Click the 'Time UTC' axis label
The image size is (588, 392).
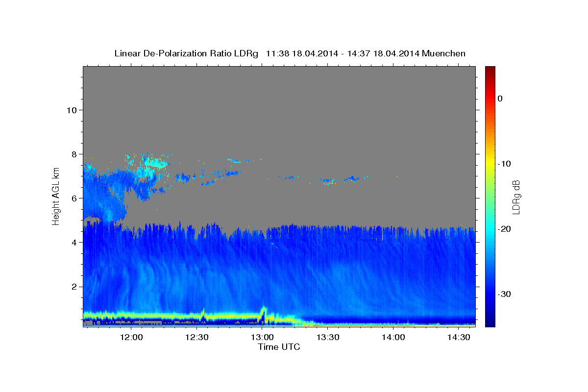tap(279, 347)
